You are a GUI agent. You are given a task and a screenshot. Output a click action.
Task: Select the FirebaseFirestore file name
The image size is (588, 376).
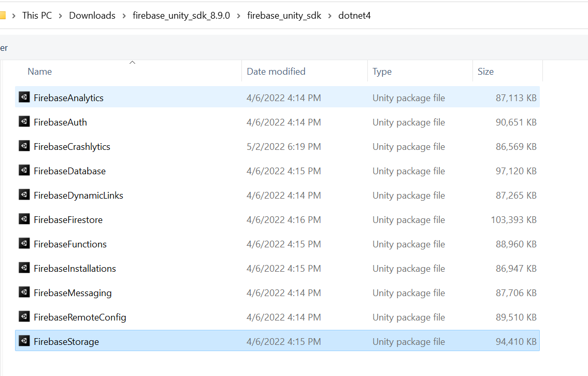point(68,220)
